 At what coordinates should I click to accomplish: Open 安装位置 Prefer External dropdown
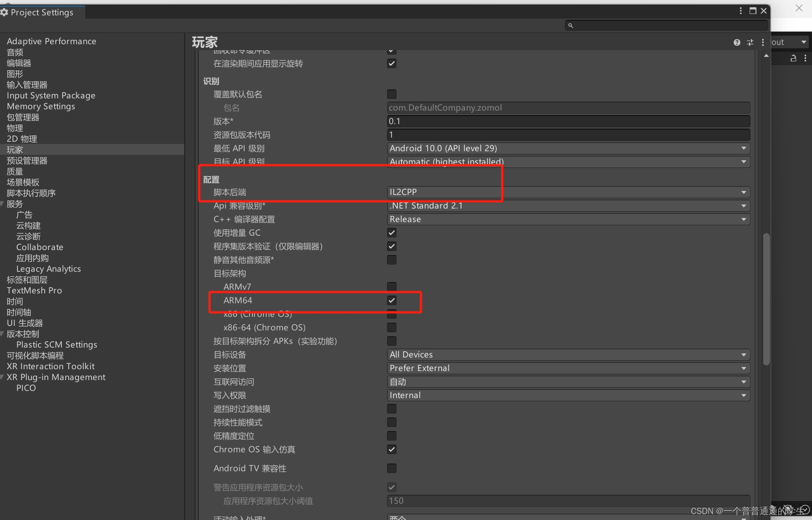pyautogui.click(x=569, y=368)
